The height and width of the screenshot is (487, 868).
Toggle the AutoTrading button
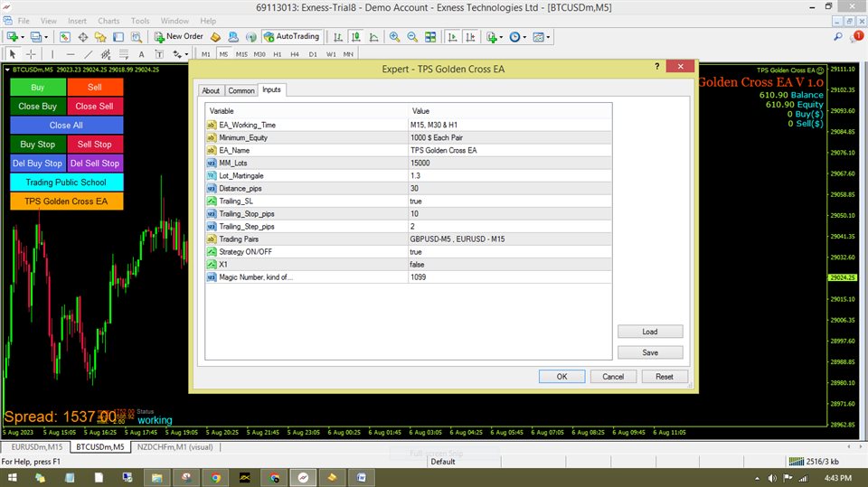292,36
